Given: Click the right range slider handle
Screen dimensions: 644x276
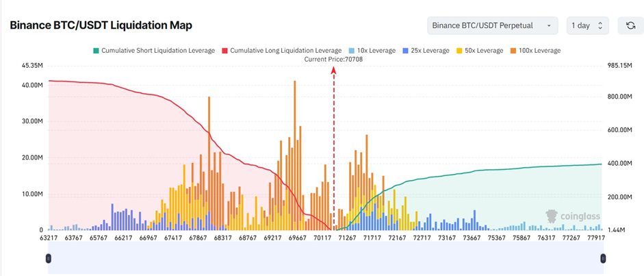Looking at the screenshot, I should coord(603,258).
